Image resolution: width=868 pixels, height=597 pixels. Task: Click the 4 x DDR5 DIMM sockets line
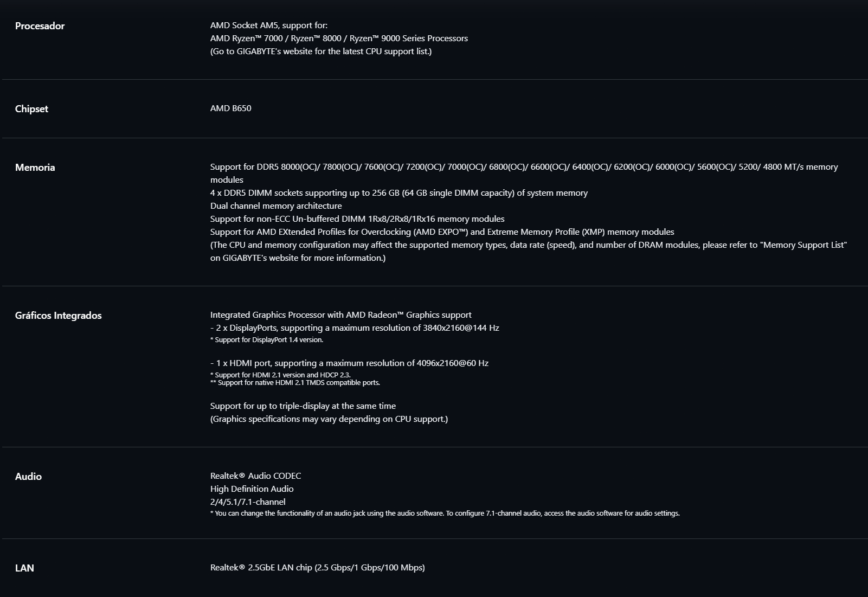tap(398, 193)
